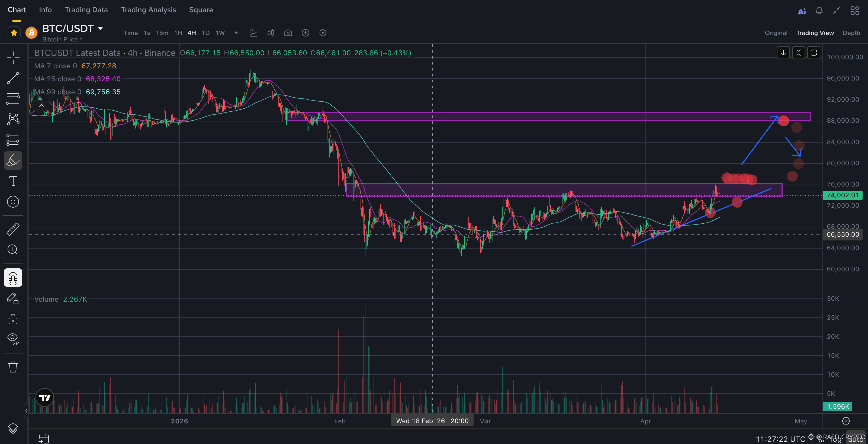Select the ruler measure tool
Image resolution: width=868 pixels, height=444 pixels.
click(13, 229)
